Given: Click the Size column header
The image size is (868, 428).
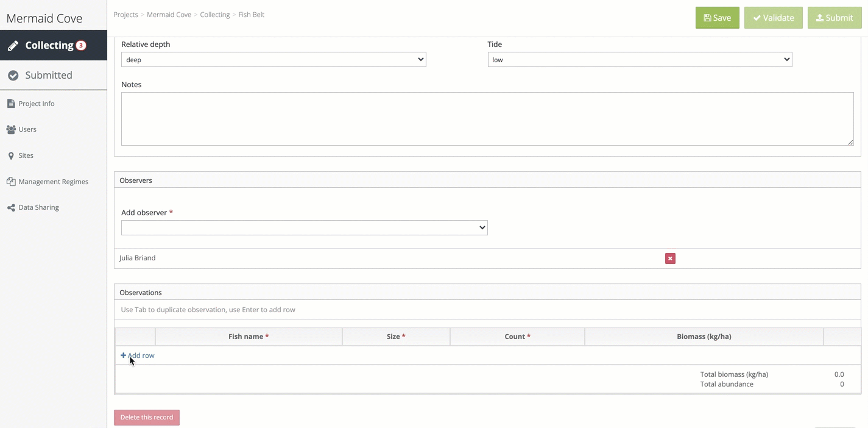Looking at the screenshot, I should pyautogui.click(x=396, y=337).
